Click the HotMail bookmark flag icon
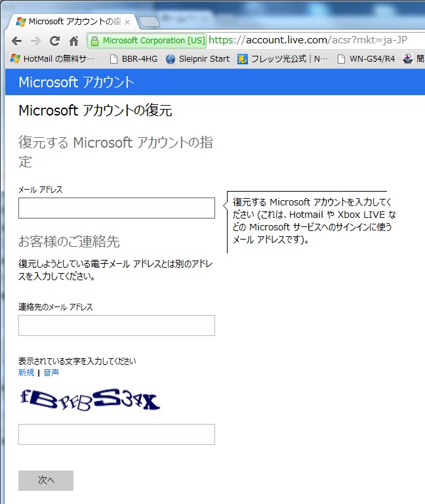 [15, 58]
